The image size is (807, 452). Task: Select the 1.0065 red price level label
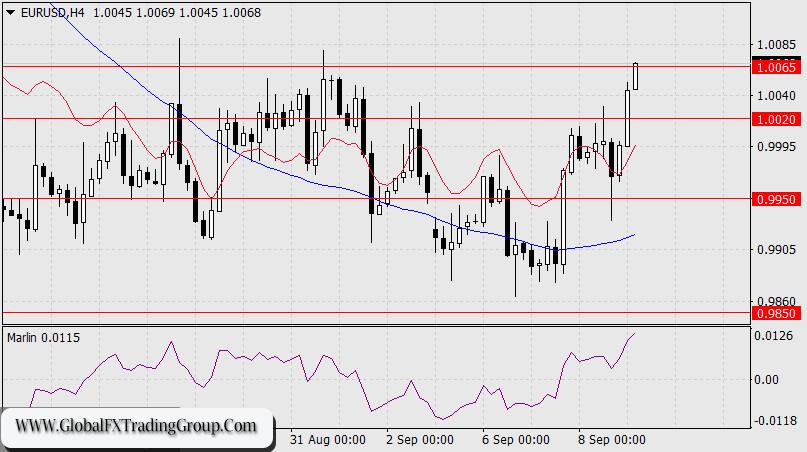[777, 67]
